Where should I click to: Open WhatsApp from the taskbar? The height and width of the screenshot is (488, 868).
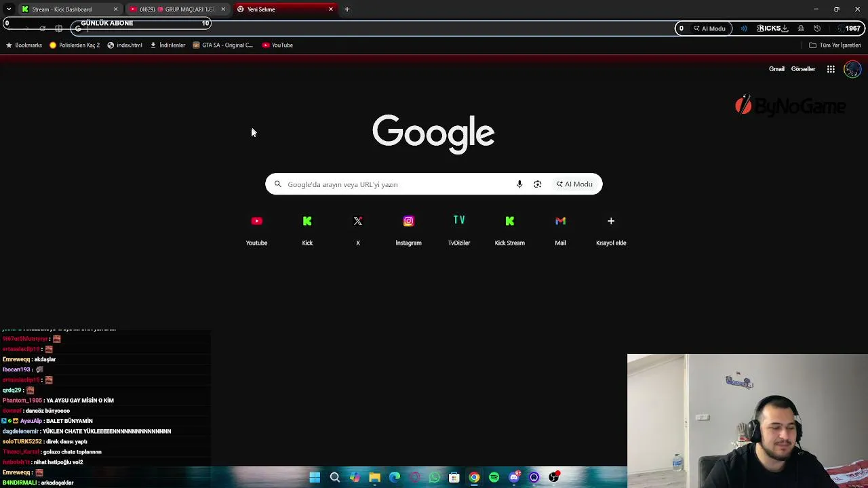pyautogui.click(x=435, y=477)
